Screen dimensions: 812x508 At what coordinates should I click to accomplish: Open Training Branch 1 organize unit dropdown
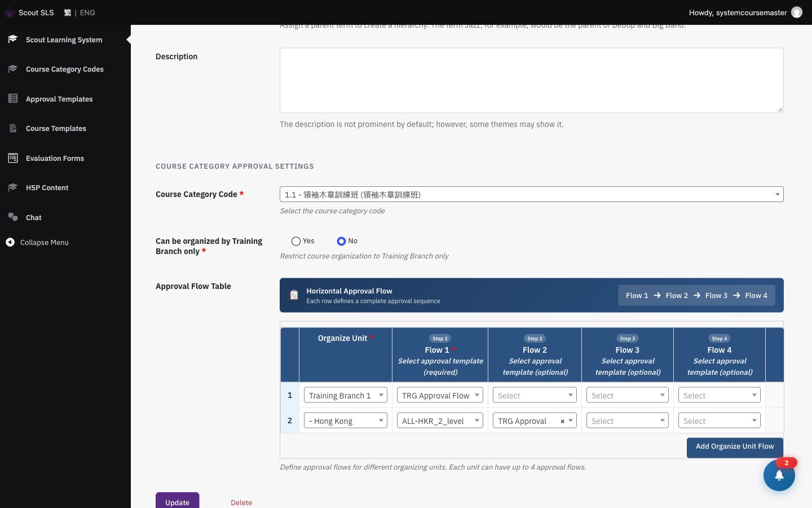pos(346,395)
